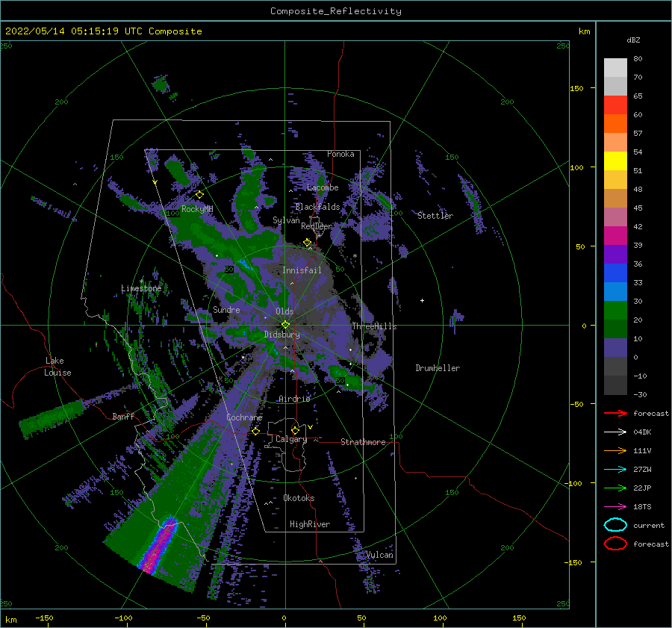This screenshot has height=628, width=672.
Task: Click the dBZ legend heading
Action: click(633, 40)
